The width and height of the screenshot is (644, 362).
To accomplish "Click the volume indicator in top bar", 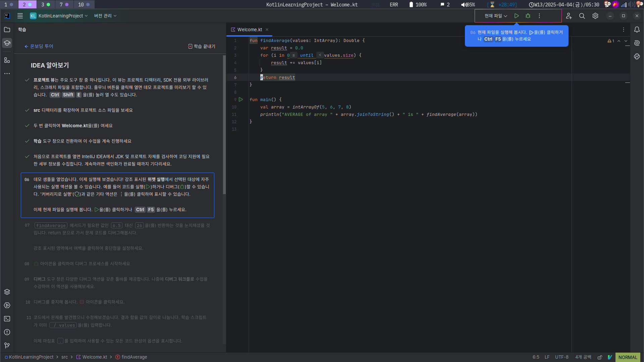I will pyautogui.click(x=468, y=4).
